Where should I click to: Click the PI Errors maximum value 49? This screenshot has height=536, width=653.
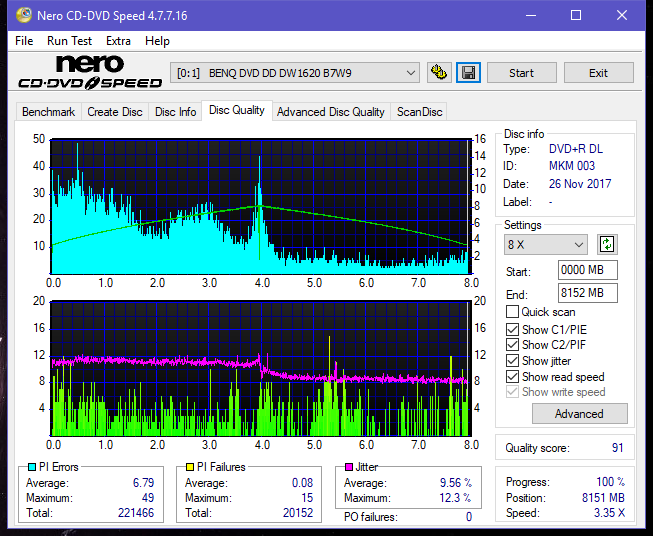pyautogui.click(x=148, y=498)
